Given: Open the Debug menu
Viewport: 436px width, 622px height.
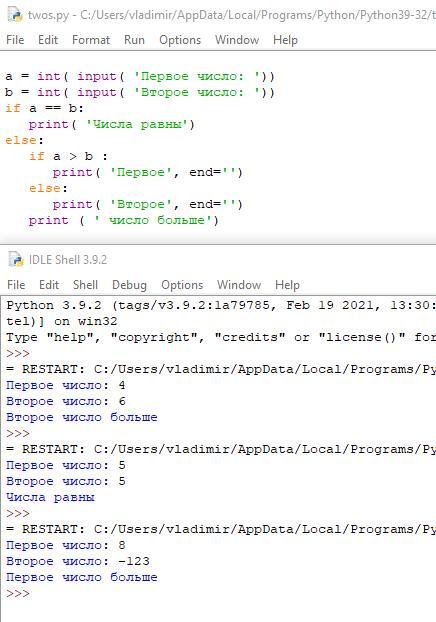Looking at the screenshot, I should pyautogui.click(x=129, y=285).
